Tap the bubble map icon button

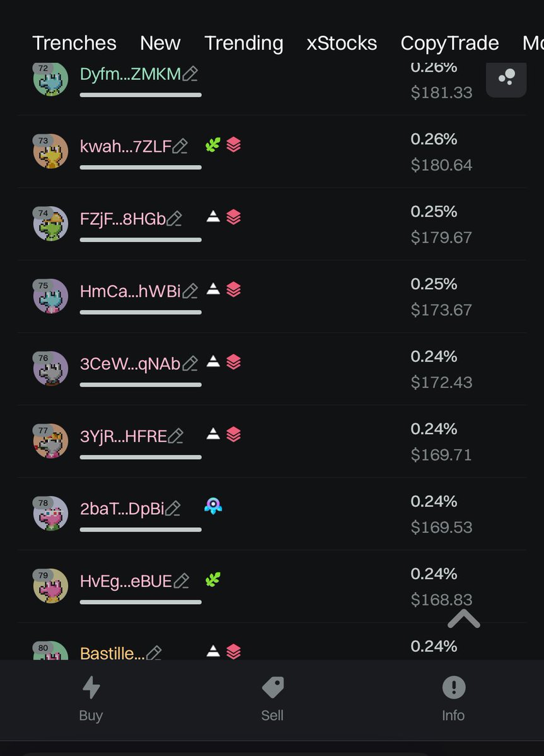click(x=506, y=77)
